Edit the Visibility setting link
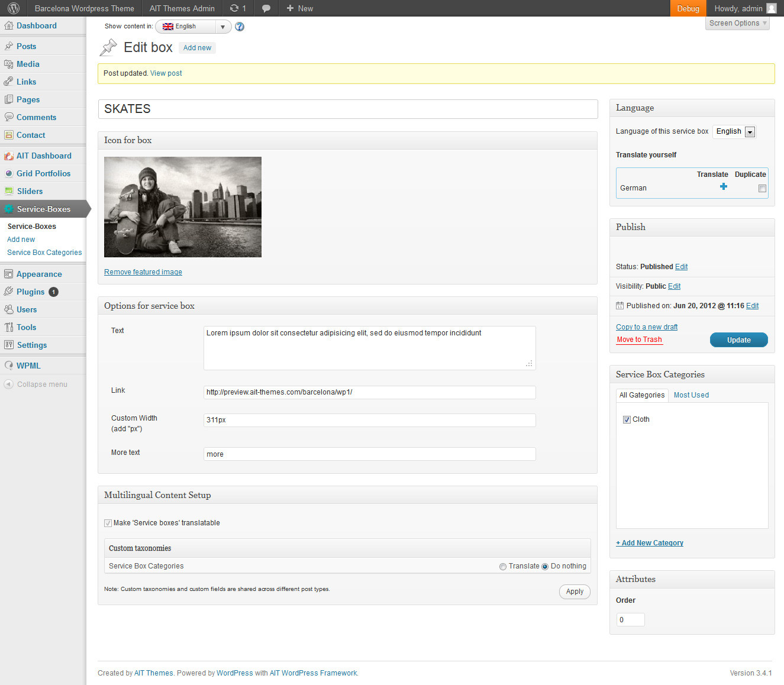 (674, 286)
